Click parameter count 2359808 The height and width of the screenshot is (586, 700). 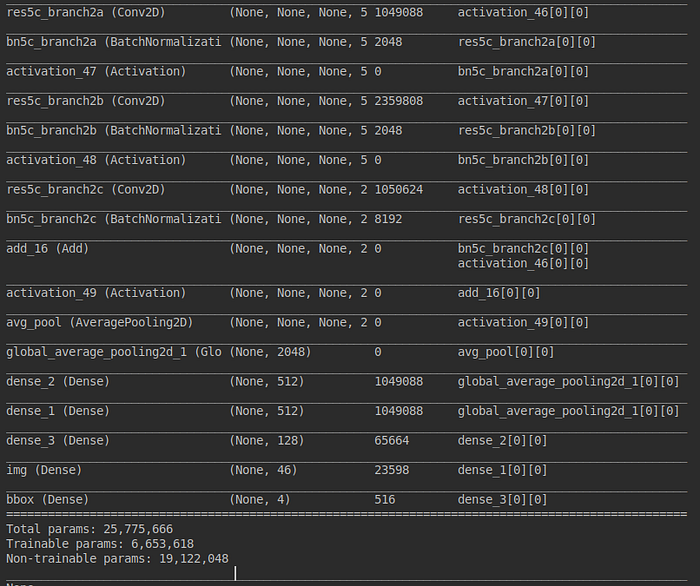click(399, 101)
